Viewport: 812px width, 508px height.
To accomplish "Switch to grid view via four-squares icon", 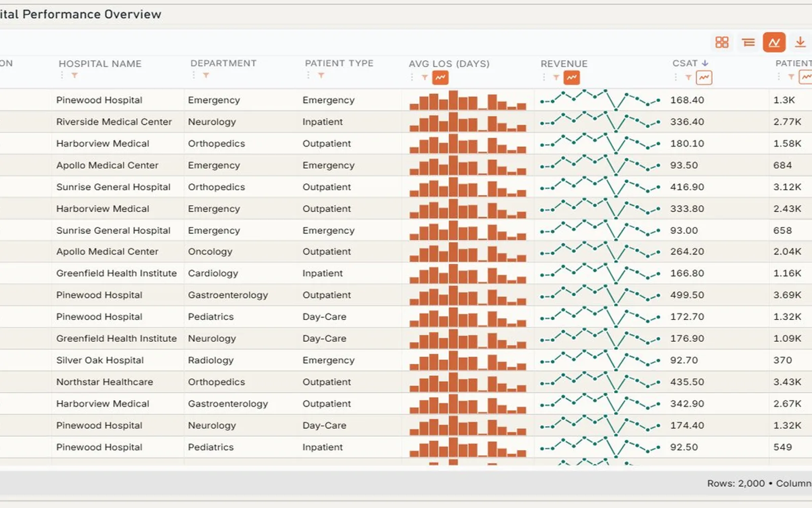I will point(722,42).
